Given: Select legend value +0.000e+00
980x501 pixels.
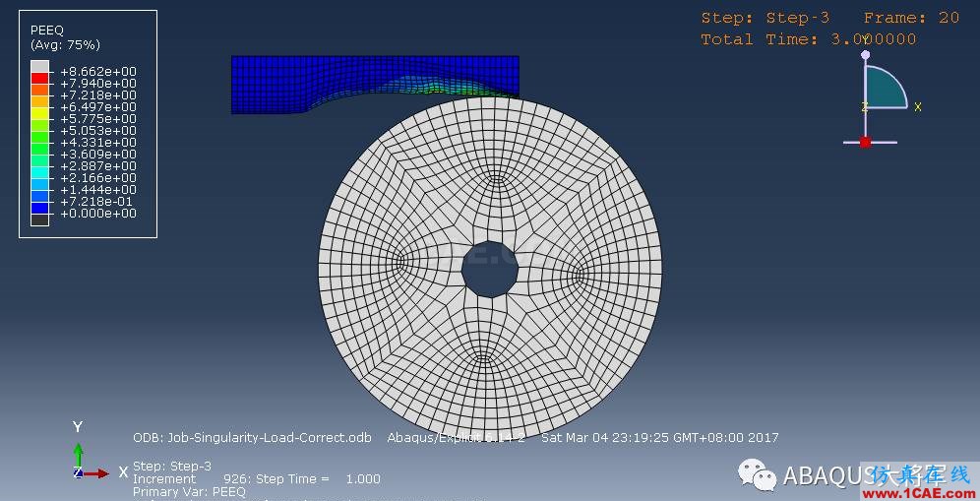Looking at the screenshot, I should [x=98, y=214].
